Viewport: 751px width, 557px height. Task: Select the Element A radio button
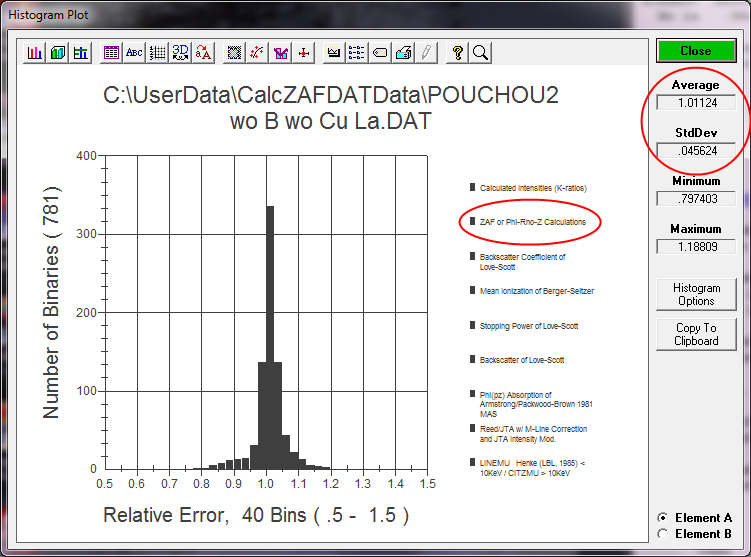[x=662, y=518]
